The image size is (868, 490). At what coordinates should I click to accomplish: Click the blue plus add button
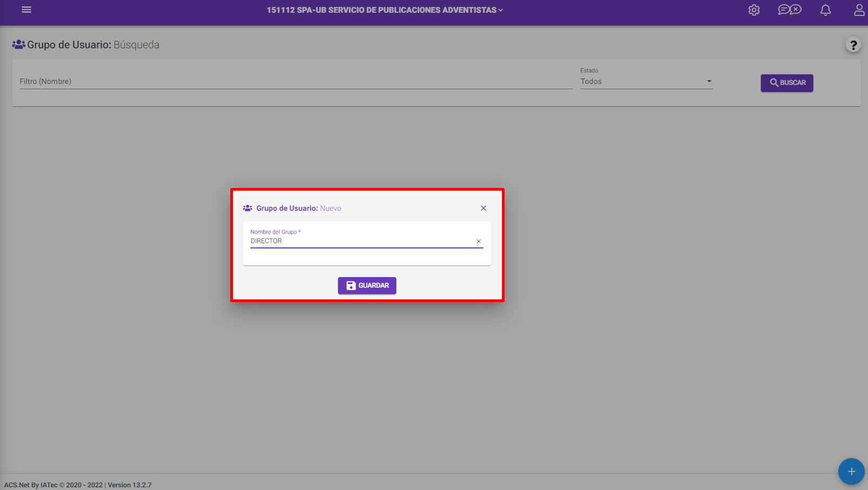click(852, 471)
